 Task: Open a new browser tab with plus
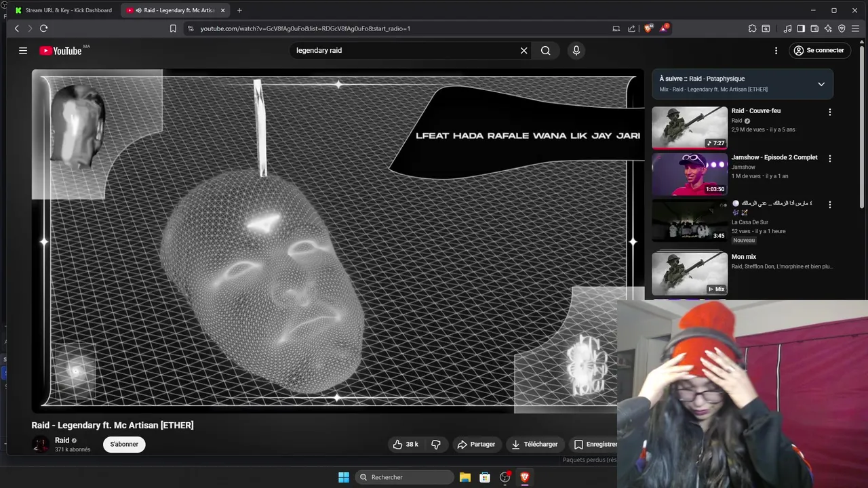(x=239, y=10)
